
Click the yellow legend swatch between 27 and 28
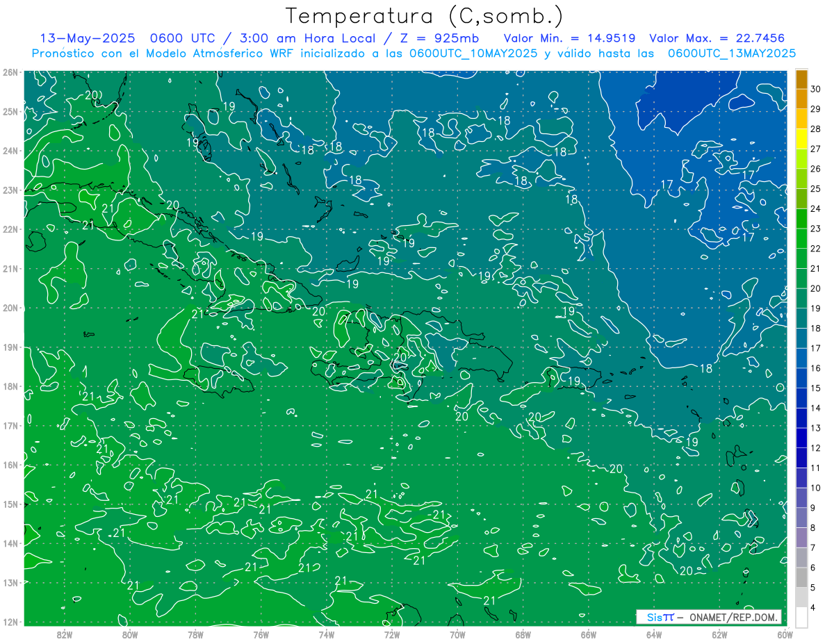click(x=802, y=139)
